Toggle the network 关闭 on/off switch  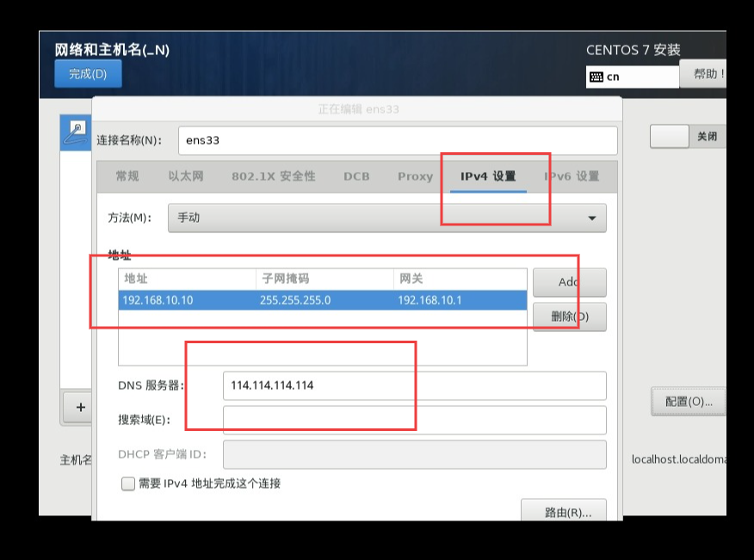tap(688, 137)
